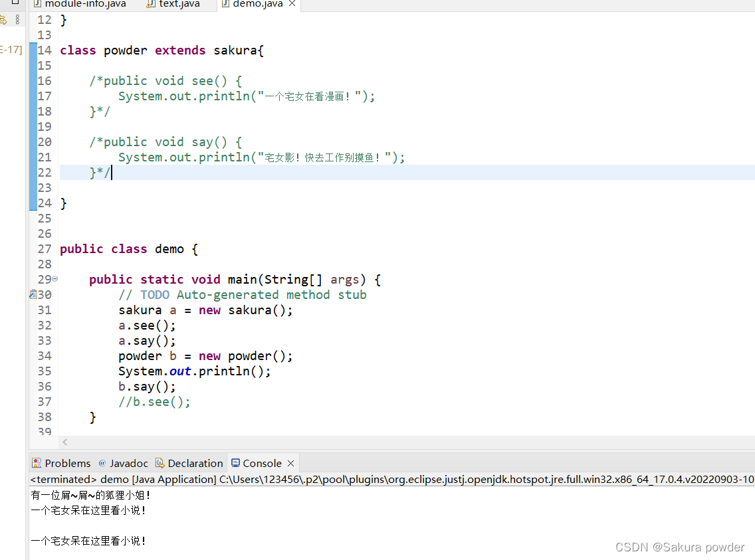Click the Console monitor icon
Image resolution: width=755 pixels, height=560 pixels.
click(x=234, y=463)
